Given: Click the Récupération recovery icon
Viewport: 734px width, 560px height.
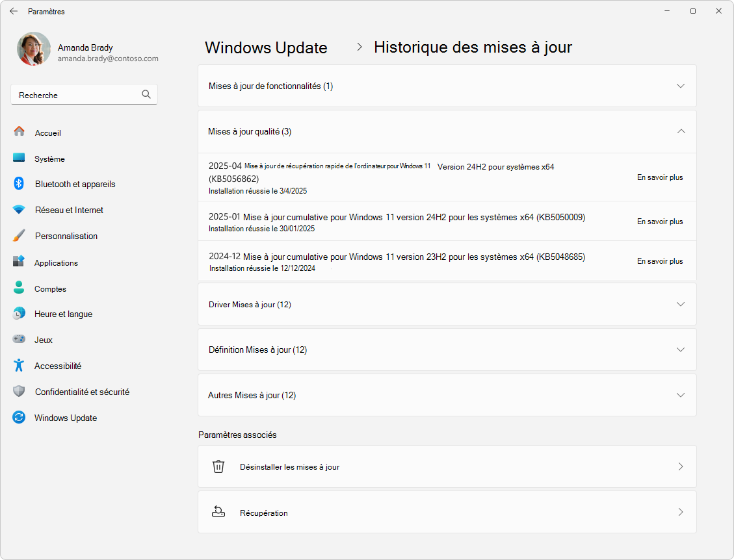Looking at the screenshot, I should [218, 512].
